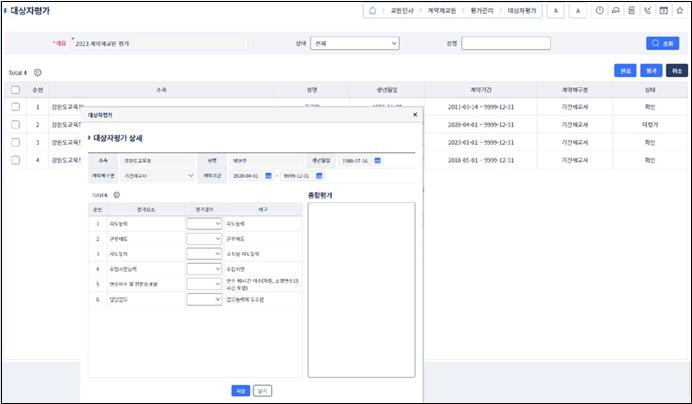This screenshot has height=404, width=692.
Task: Click contract period '2011-03-14 ~ 9999-12-31'
Action: (481, 107)
